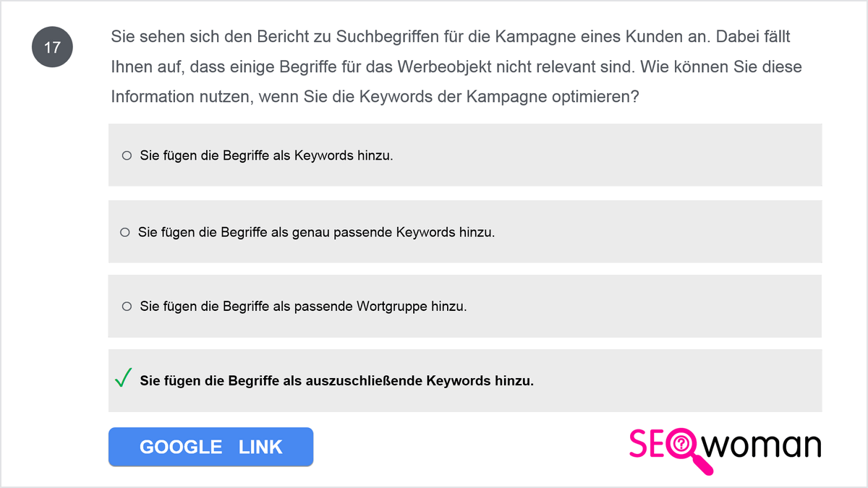Click the pink 'SE' letters in logo
Image resolution: width=868 pixels, height=488 pixels.
click(x=647, y=444)
